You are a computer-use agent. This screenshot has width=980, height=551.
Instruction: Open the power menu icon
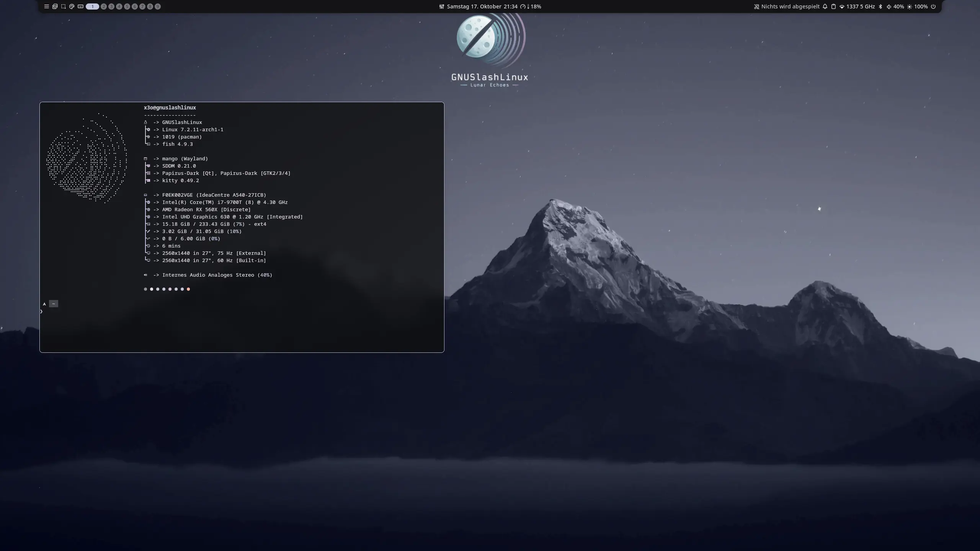coord(933,7)
